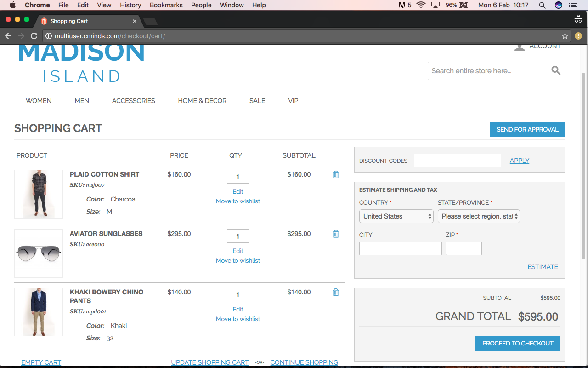Click the Chrome yellow warning menu icon
The image size is (588, 368).
(x=578, y=36)
